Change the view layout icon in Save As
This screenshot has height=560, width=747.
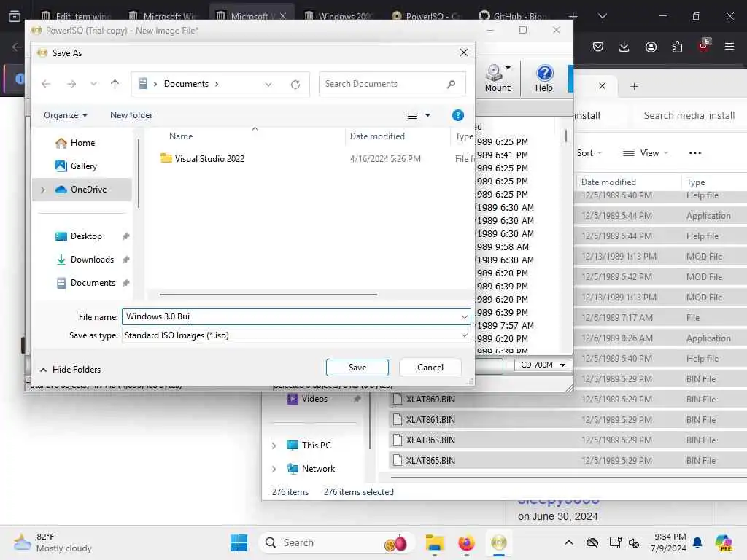click(x=412, y=115)
